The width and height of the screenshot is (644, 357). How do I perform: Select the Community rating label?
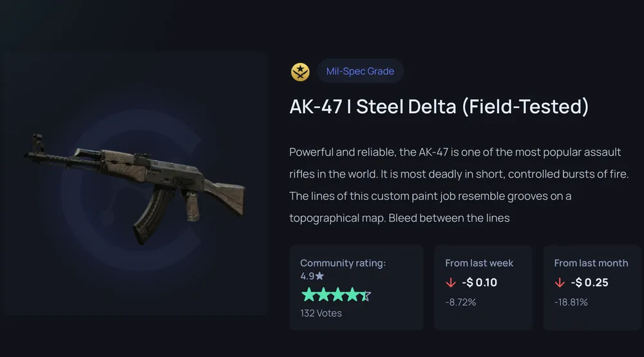(343, 263)
